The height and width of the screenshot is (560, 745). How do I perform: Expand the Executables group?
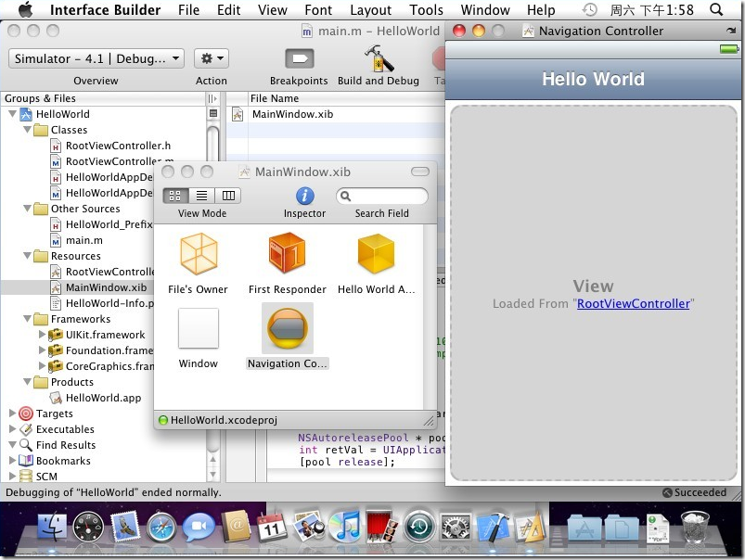coord(13,429)
